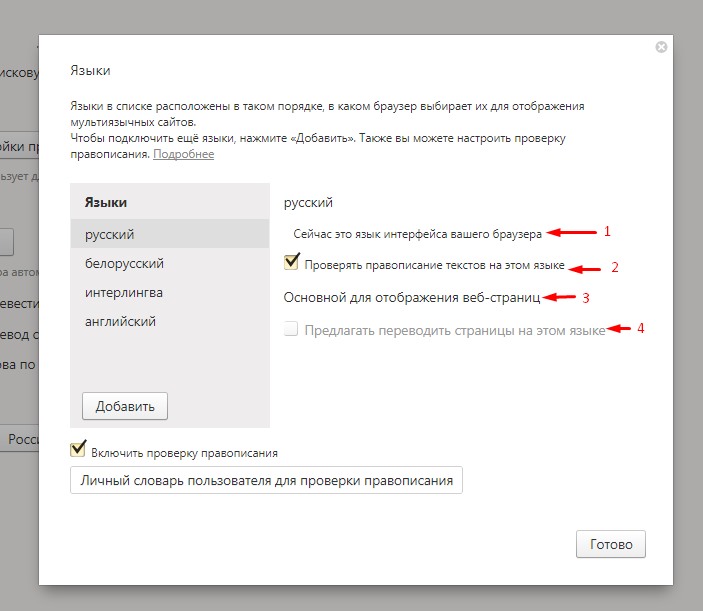
Task: Select английский in the languages list
Action: click(170, 321)
